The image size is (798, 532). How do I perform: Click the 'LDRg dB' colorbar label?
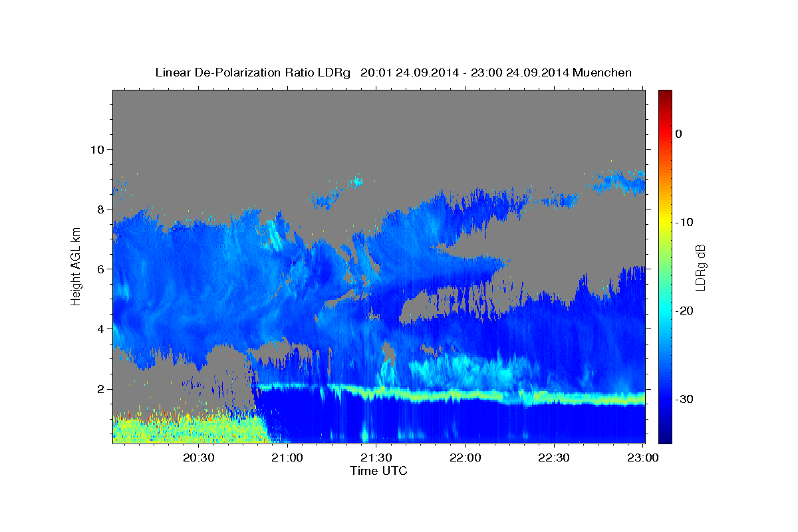coord(700,267)
